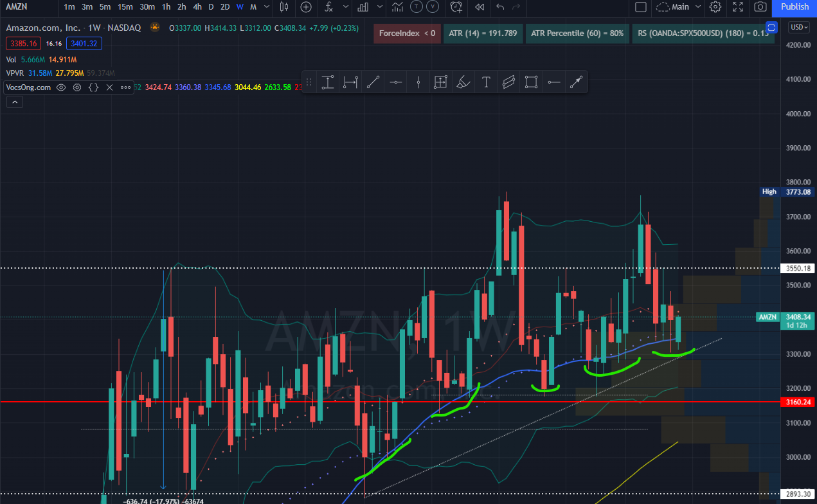Collapse the indicator legend with the chevron
Image resolution: width=817 pixels, height=504 pixels.
point(14,102)
